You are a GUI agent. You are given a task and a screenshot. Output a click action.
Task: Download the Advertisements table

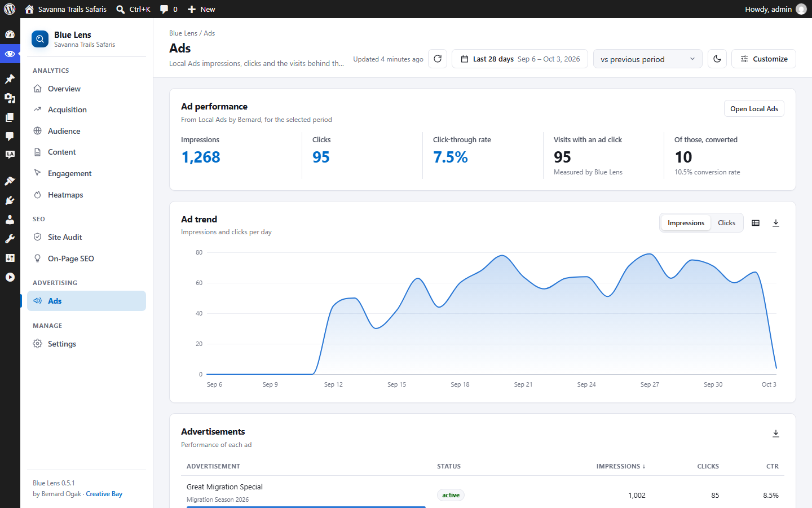[x=776, y=433]
